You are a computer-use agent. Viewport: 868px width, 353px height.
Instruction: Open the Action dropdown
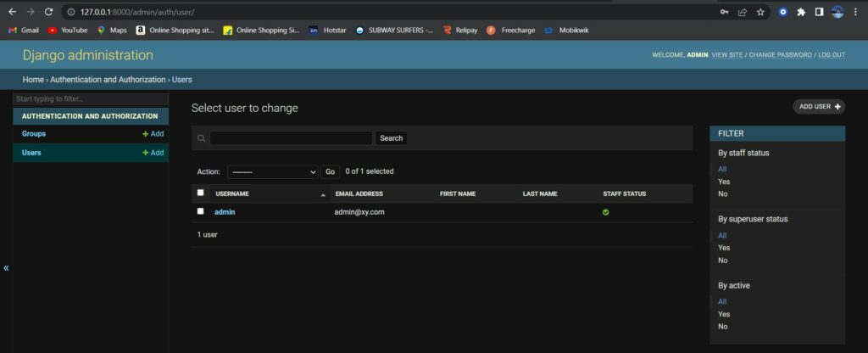(272, 171)
